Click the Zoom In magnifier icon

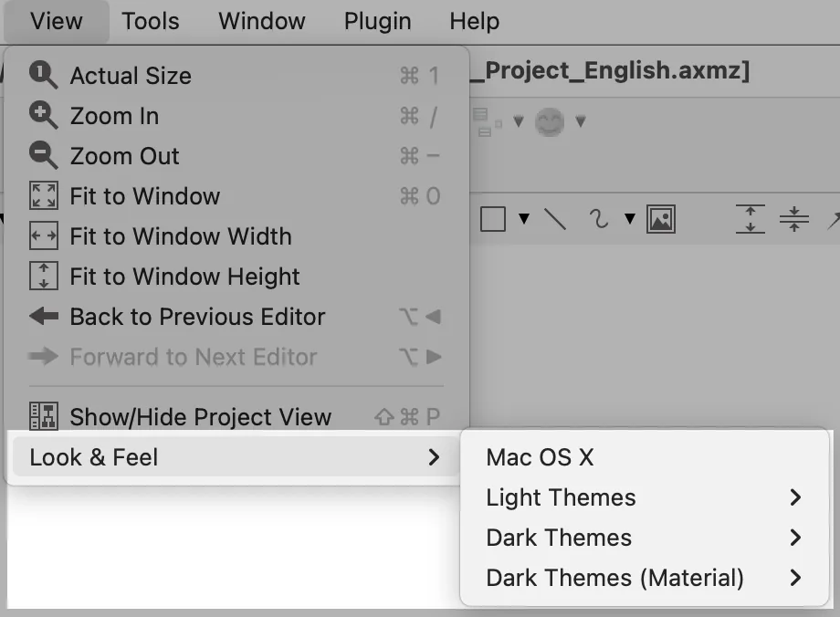point(43,116)
